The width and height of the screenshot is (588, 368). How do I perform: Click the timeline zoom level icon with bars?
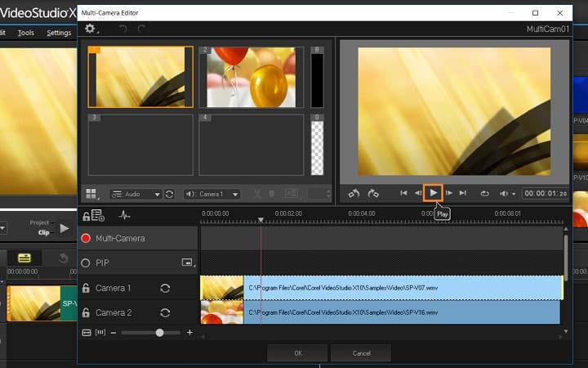[x=100, y=332]
